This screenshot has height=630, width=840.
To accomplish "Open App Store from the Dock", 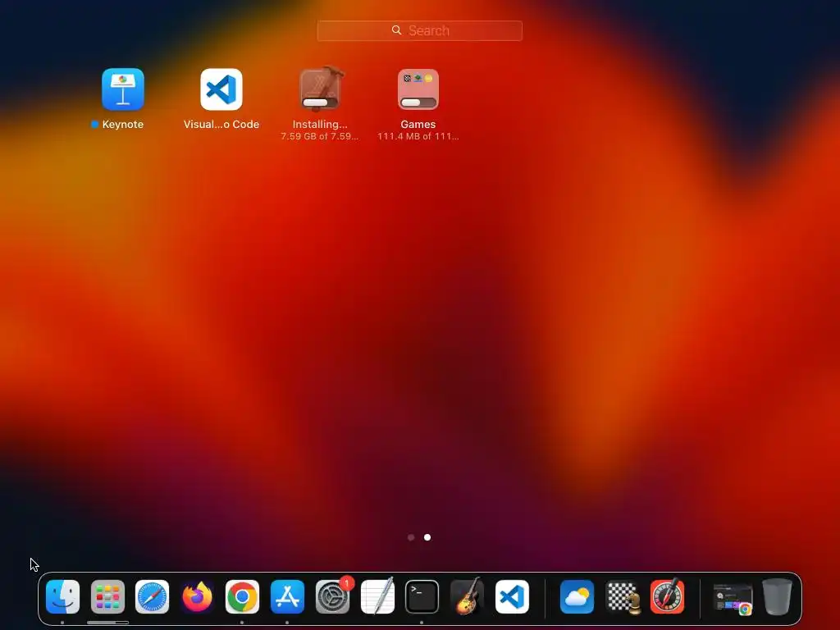I will pyautogui.click(x=287, y=596).
